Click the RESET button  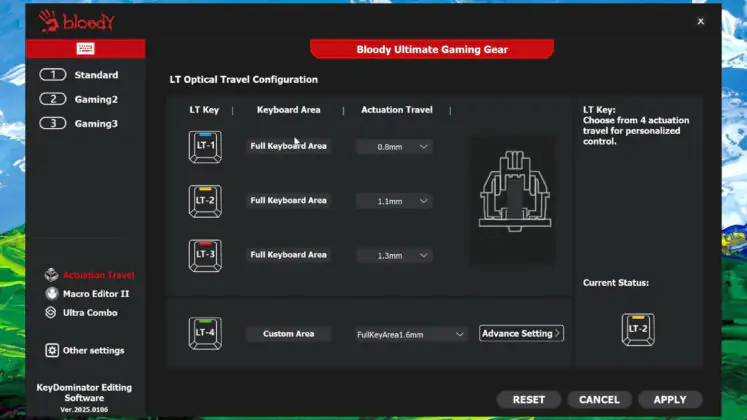529,400
